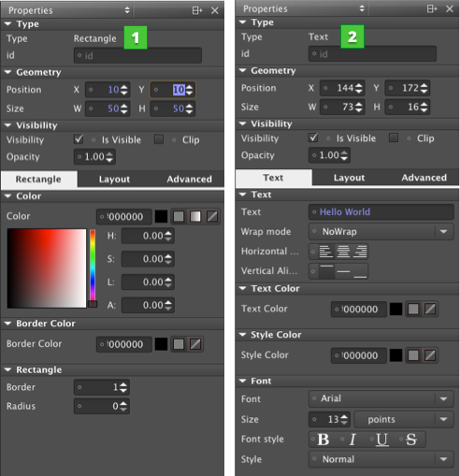460x476 pixels.
Task: Toggle Bold font style
Action: coord(323,440)
